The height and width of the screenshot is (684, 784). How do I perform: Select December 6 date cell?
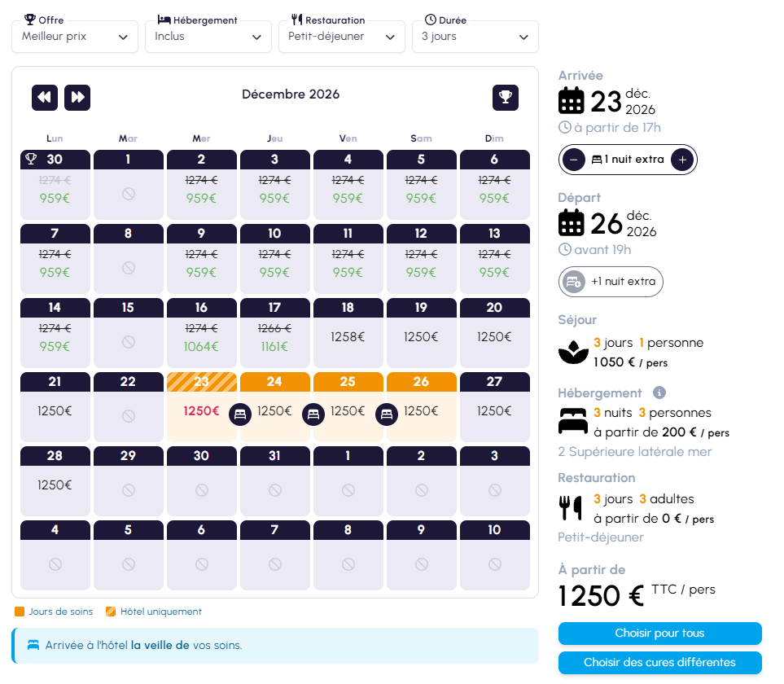494,185
